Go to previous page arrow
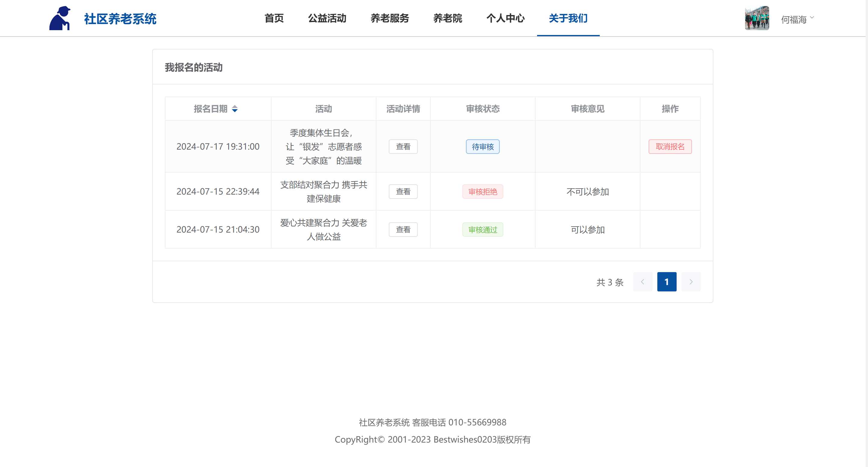Image resolution: width=868 pixels, height=467 pixels. coord(643,282)
